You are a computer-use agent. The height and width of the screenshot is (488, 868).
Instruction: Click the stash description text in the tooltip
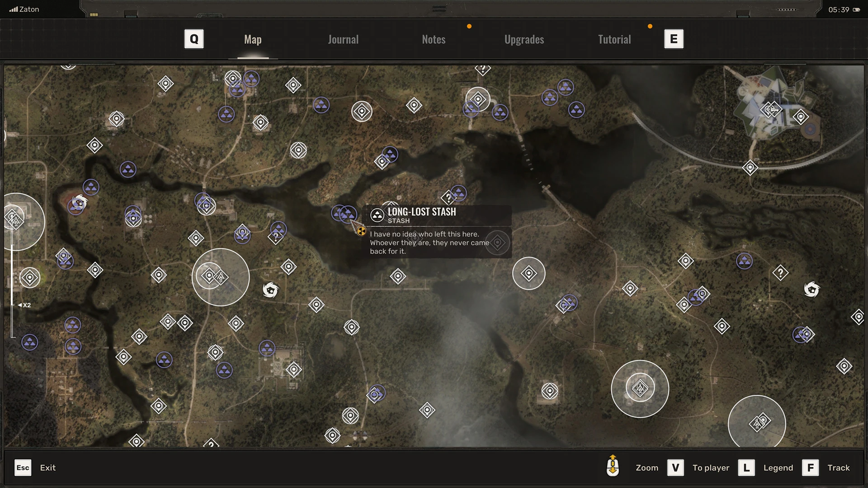pos(429,243)
